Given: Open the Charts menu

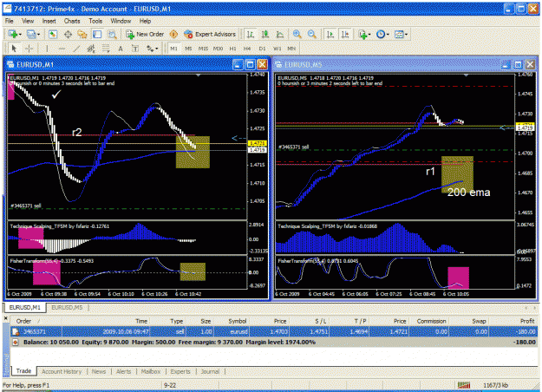Looking at the screenshot, I should pyautogui.click(x=72, y=21).
